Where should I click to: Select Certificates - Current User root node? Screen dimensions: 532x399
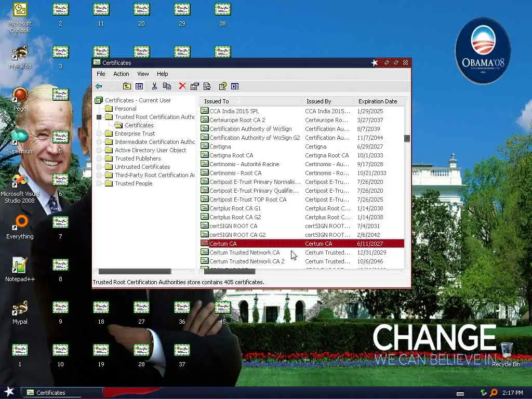point(138,100)
